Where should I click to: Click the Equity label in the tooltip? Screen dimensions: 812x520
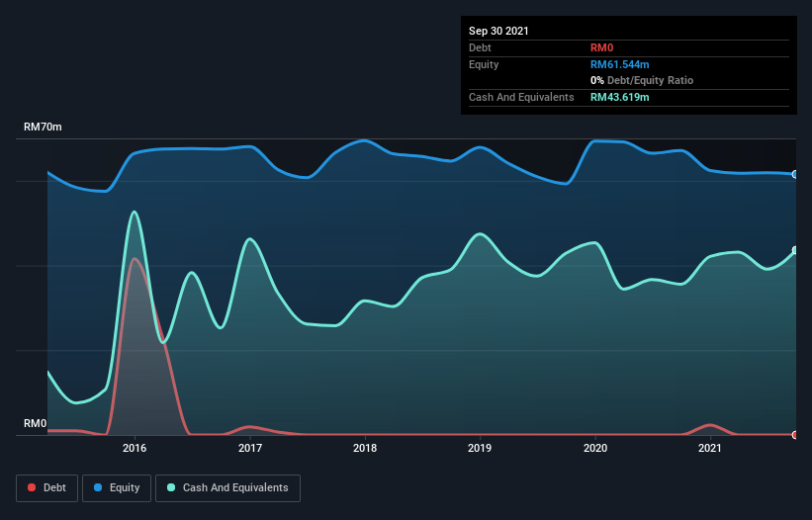point(484,64)
